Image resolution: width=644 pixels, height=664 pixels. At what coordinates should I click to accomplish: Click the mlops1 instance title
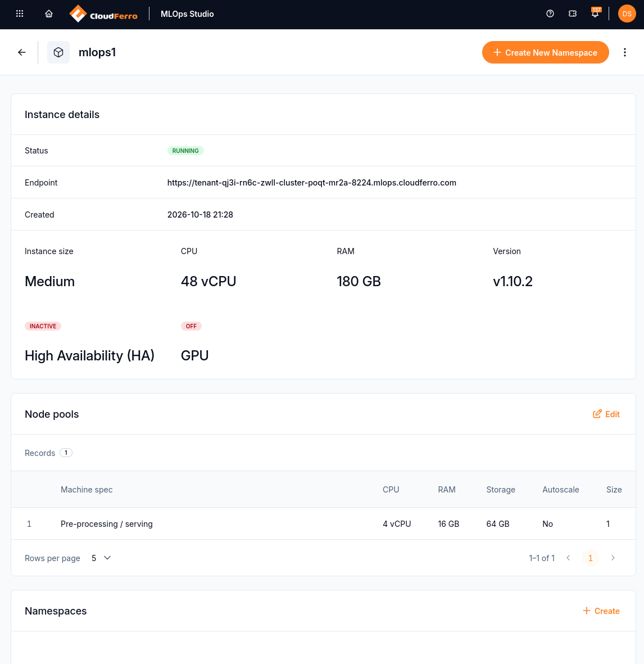(97, 52)
